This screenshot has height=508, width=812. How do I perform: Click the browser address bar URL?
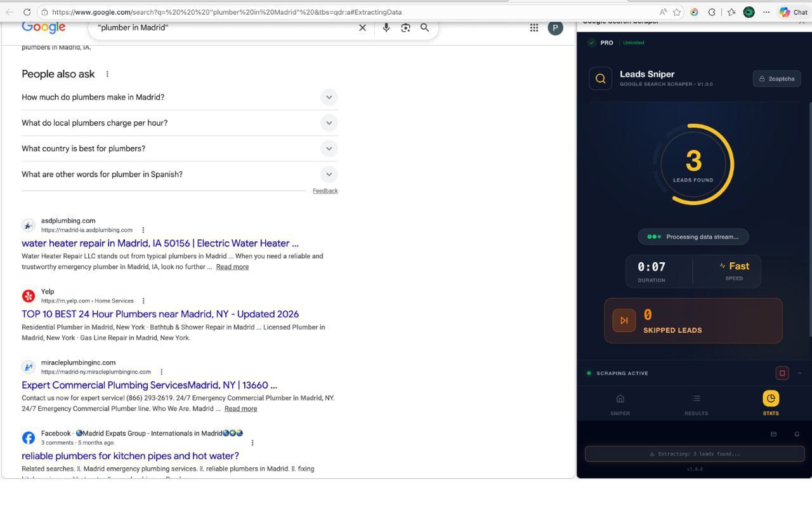226,12
